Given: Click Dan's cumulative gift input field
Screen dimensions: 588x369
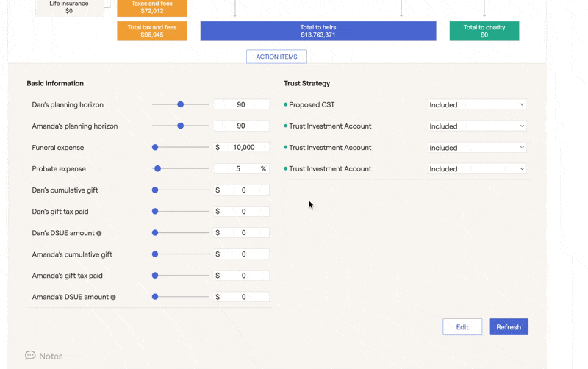Looking at the screenshot, I should [x=241, y=190].
